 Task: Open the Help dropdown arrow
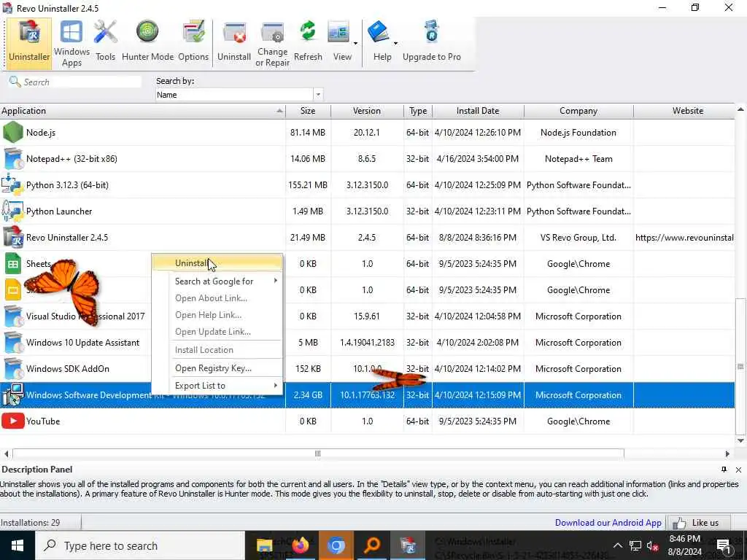click(395, 43)
